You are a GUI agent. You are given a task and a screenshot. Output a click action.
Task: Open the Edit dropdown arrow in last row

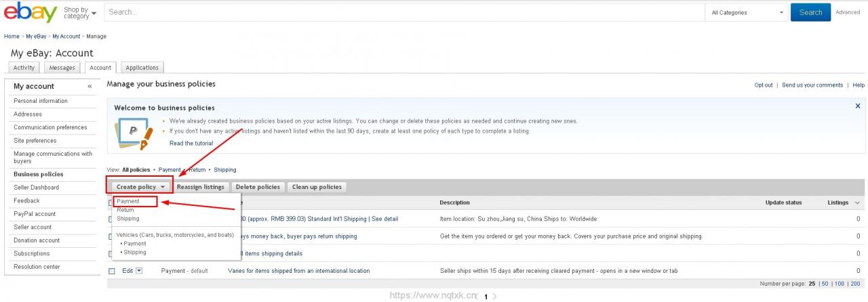pos(139,271)
